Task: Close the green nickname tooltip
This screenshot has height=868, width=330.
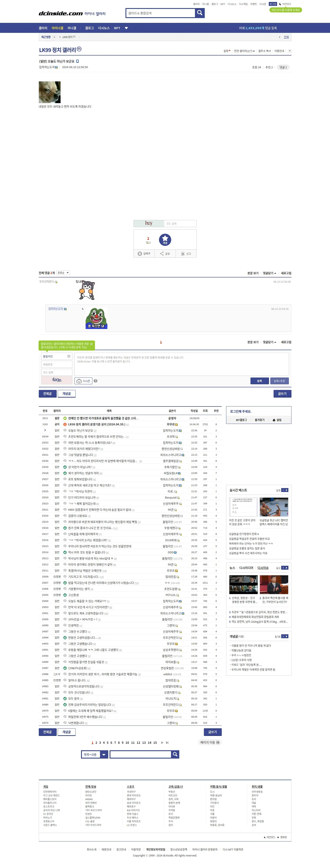Action: coord(91,344)
